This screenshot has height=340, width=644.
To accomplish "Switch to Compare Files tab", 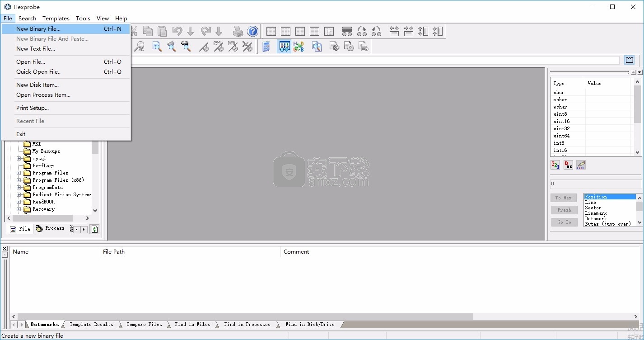I will point(144,324).
